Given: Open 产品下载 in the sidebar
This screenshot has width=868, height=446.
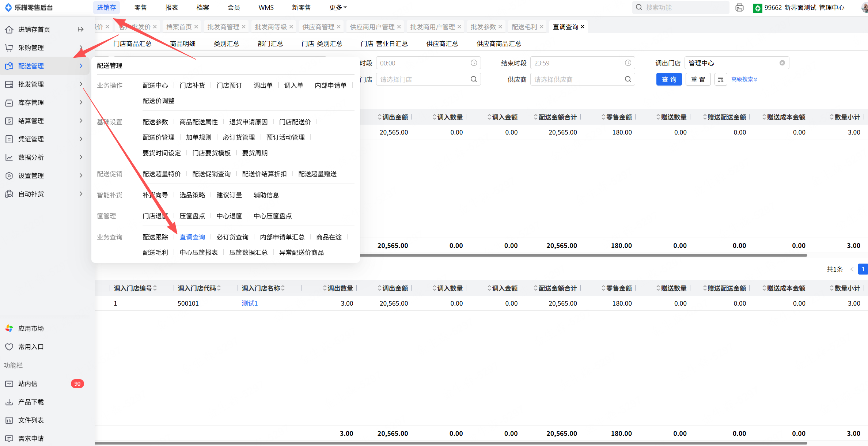Looking at the screenshot, I should 31,402.
